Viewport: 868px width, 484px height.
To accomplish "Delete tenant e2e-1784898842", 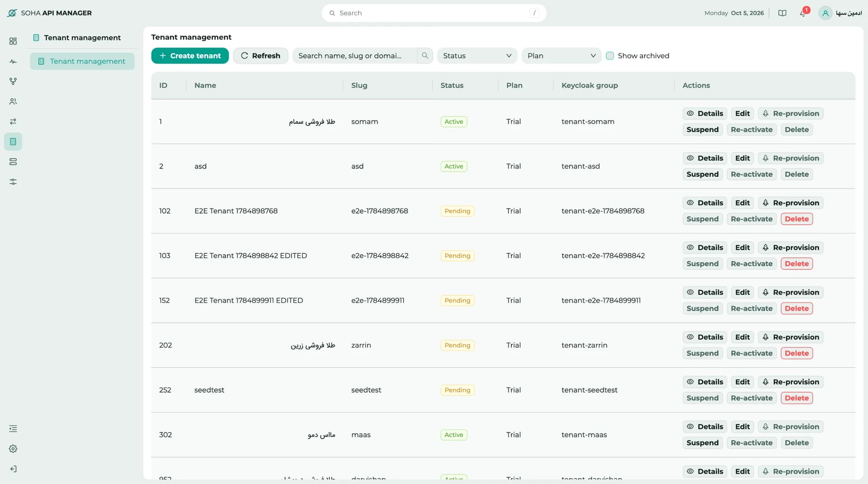I will (x=797, y=264).
